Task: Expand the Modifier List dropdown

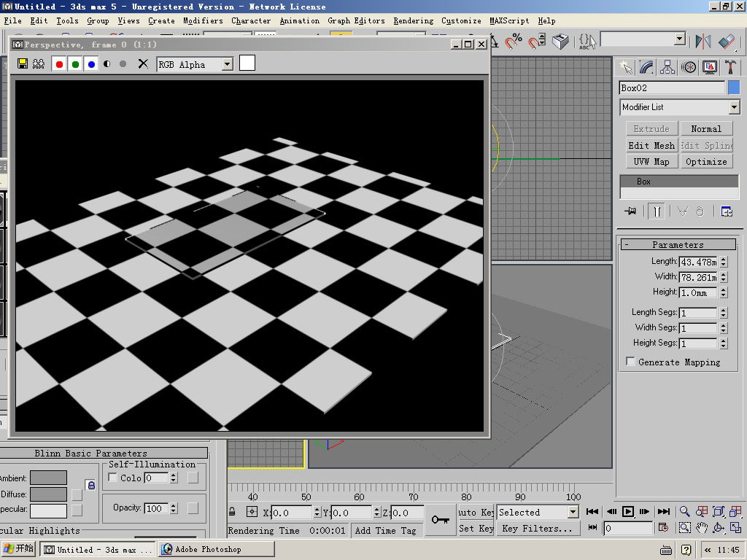Action: [734, 107]
